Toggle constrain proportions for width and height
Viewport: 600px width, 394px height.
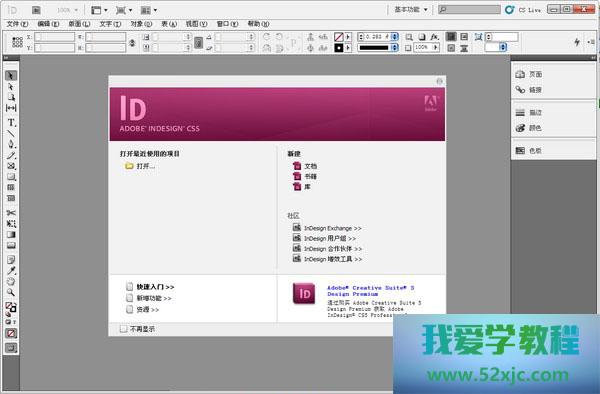click(132, 42)
